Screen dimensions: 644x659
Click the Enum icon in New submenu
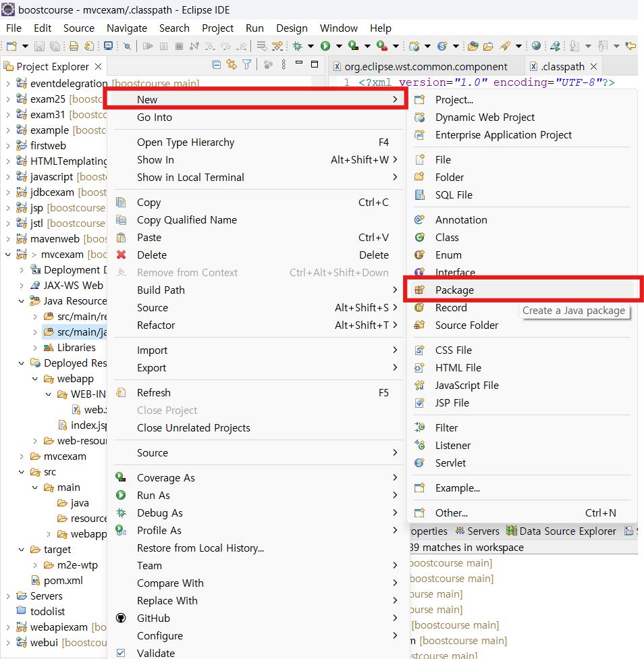(419, 255)
